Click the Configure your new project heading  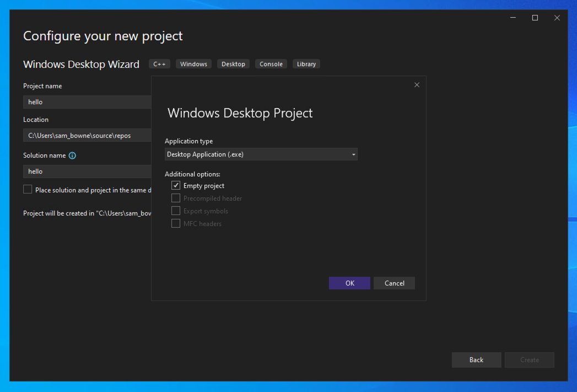(103, 36)
